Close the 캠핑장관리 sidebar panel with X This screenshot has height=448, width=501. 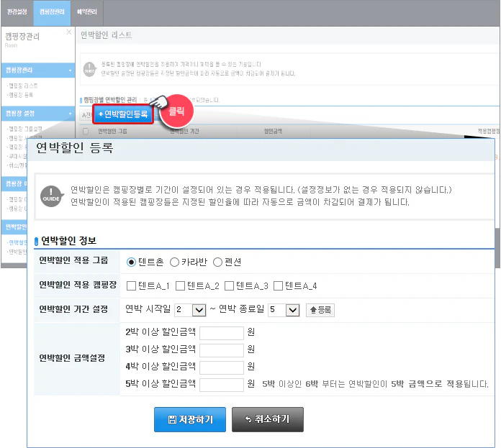click(68, 32)
